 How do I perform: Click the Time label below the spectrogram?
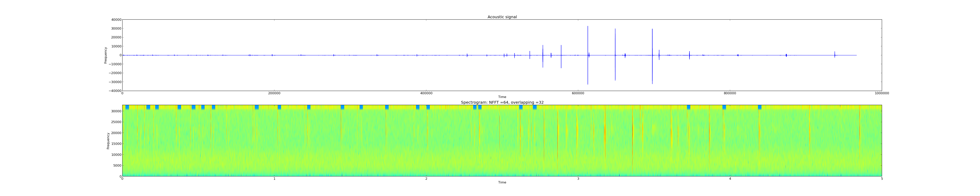click(x=502, y=182)
